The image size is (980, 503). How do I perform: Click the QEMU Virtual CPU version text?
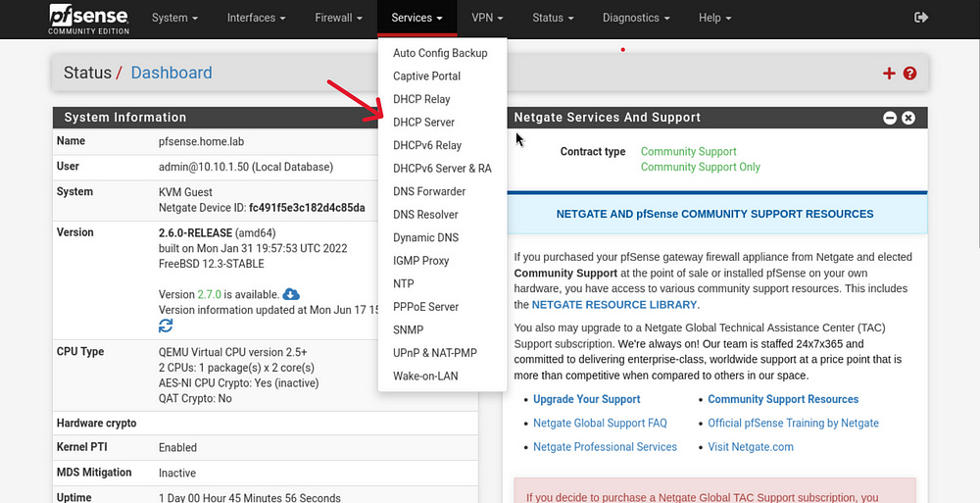tap(232, 352)
